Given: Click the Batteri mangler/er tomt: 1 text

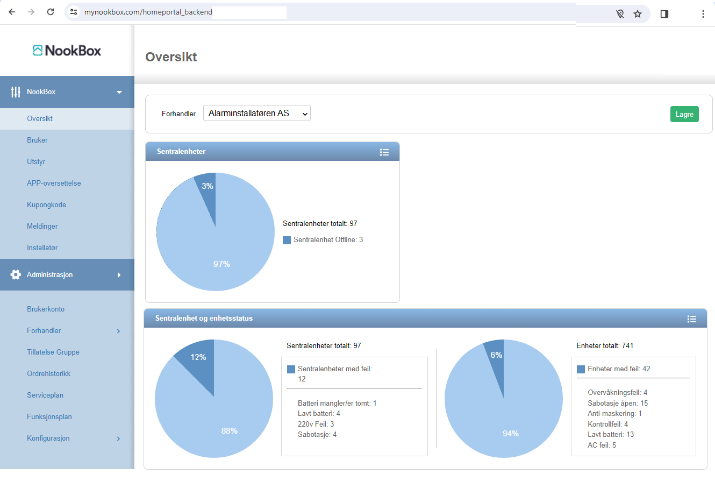Looking at the screenshot, I should [337, 403].
